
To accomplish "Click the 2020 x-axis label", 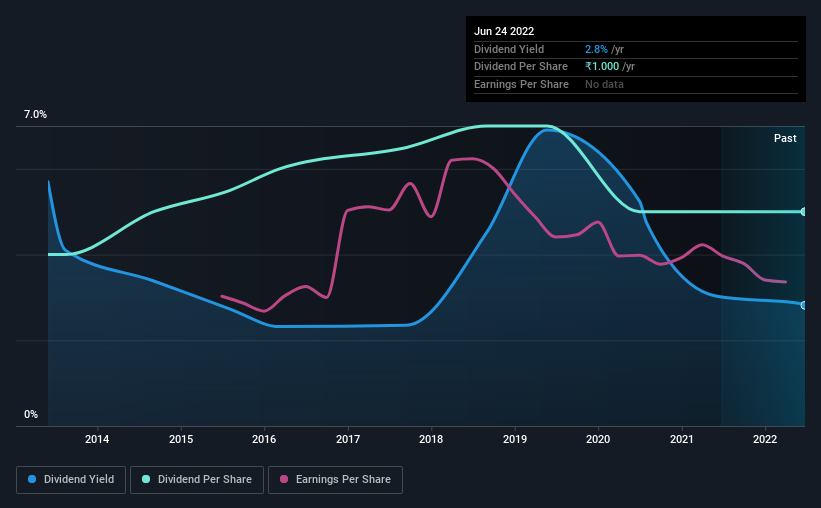I will point(598,439).
